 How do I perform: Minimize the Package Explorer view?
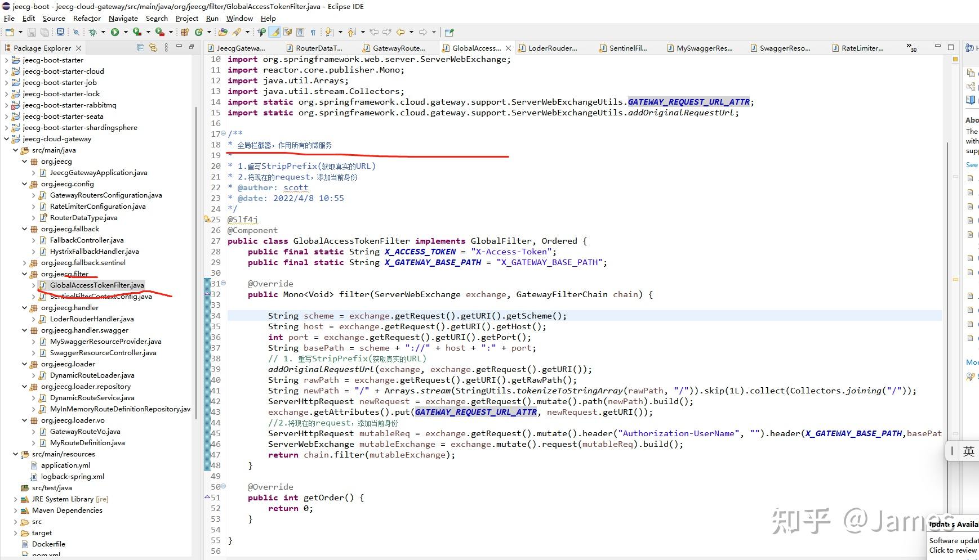[x=179, y=47]
